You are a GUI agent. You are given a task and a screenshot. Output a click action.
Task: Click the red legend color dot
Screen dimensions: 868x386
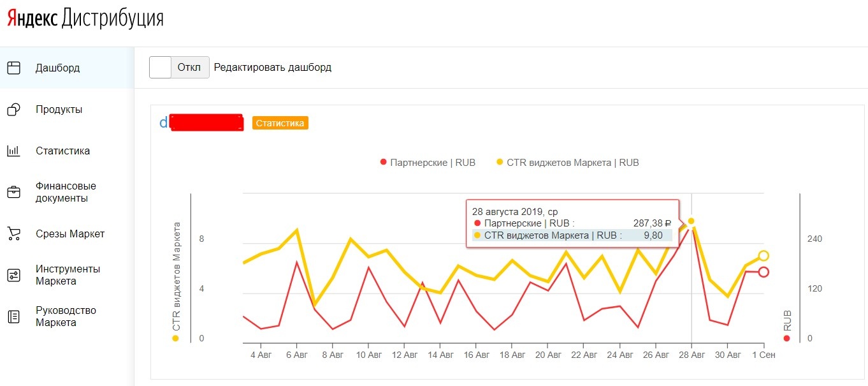384,163
